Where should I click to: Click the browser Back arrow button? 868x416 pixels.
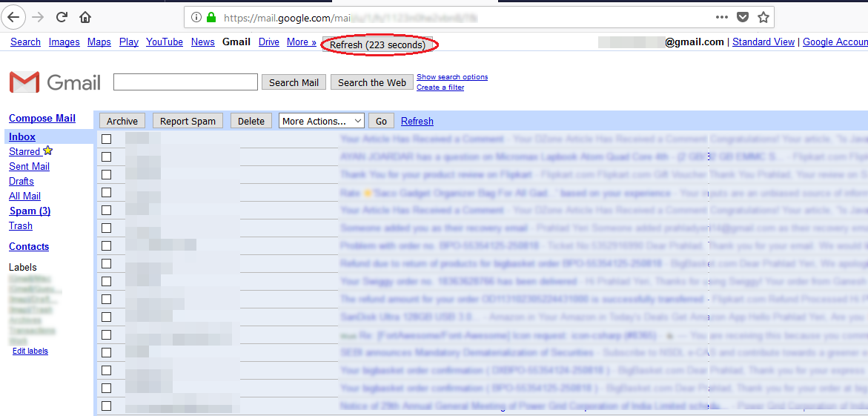point(13,17)
